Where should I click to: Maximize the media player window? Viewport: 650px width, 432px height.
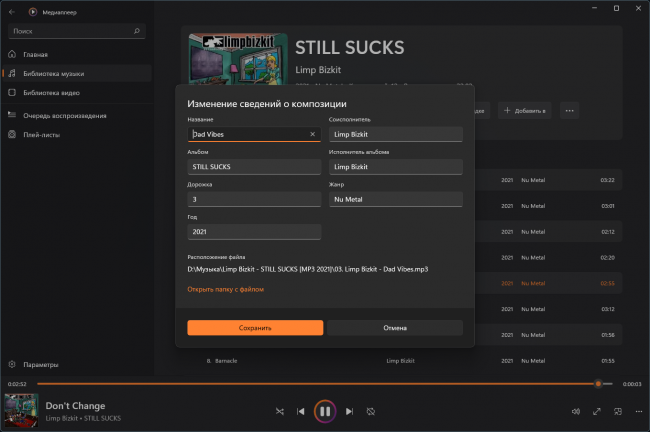click(x=616, y=8)
